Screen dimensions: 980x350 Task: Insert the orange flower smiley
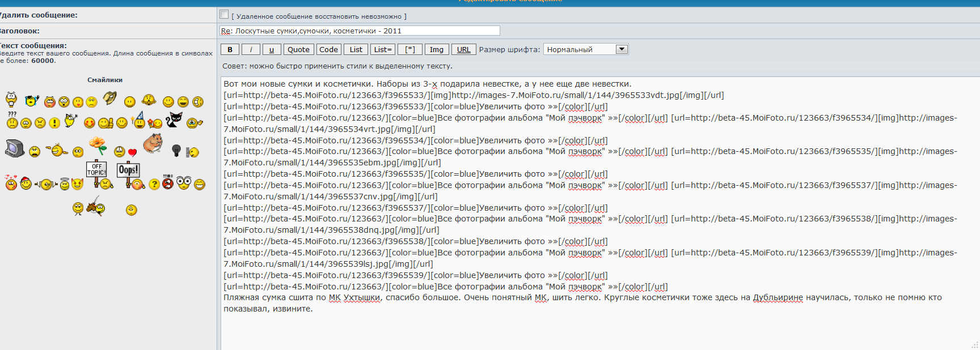click(98, 146)
